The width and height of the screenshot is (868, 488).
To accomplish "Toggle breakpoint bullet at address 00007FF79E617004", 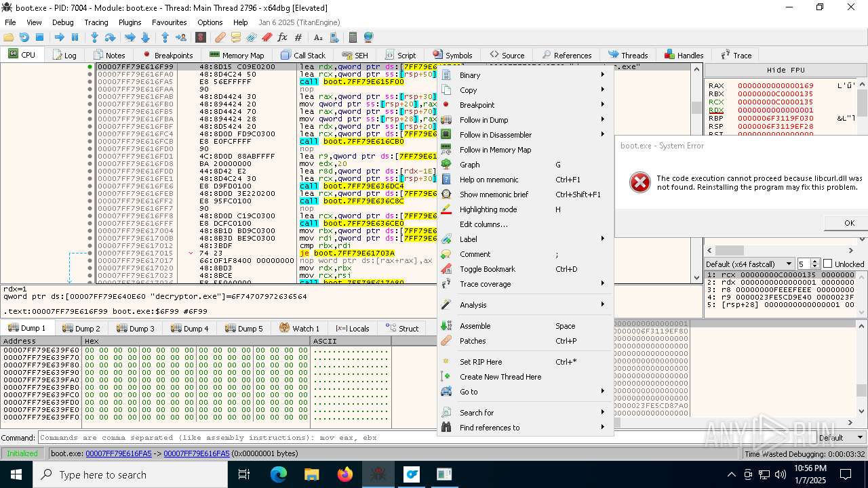I will 90,231.
